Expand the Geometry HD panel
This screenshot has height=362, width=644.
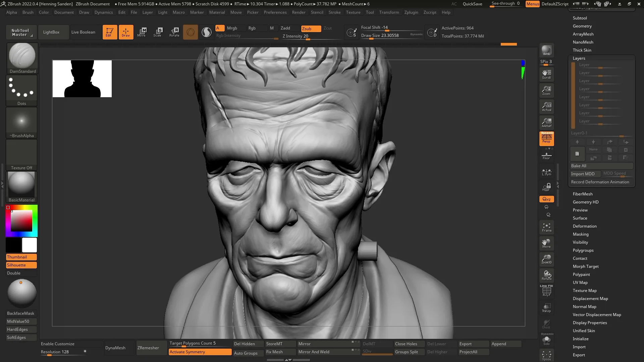(x=586, y=202)
